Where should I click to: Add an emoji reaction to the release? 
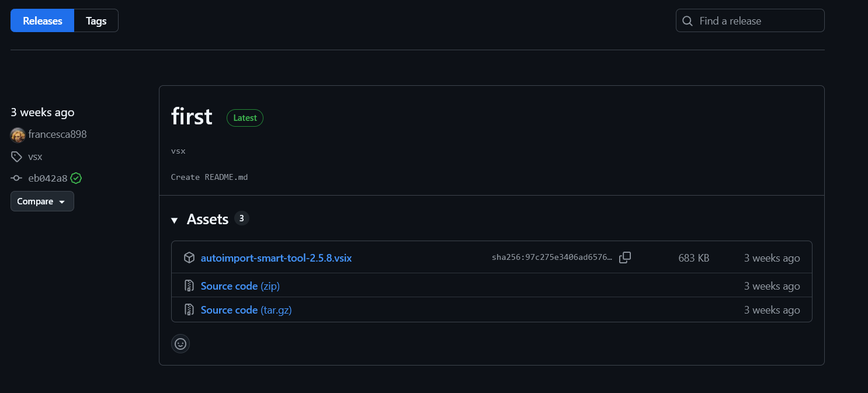(x=180, y=343)
